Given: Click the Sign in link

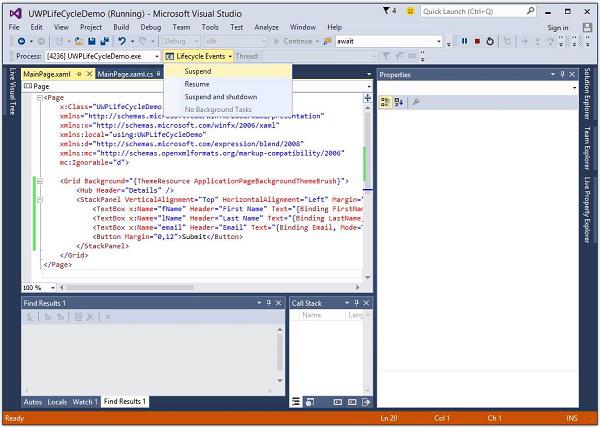Looking at the screenshot, I should point(558,27).
